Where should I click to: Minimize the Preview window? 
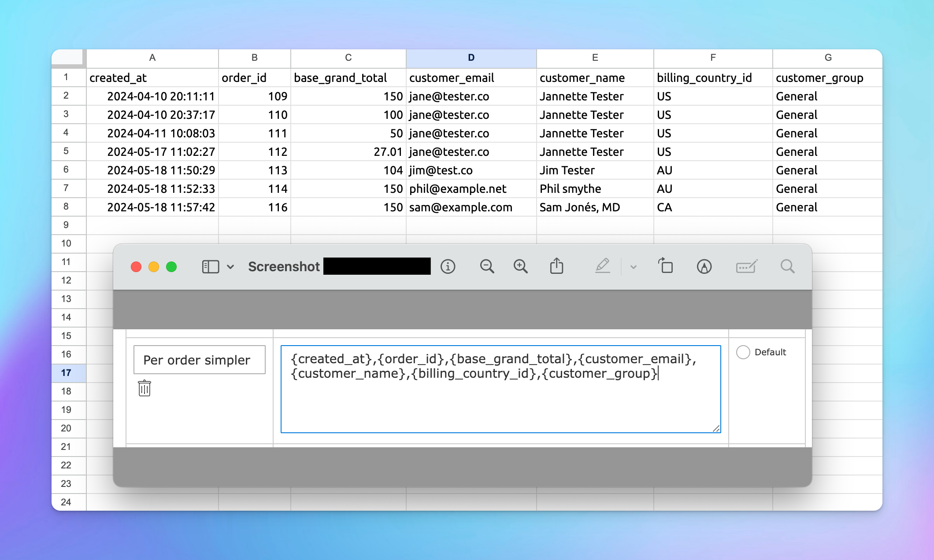coord(154,267)
